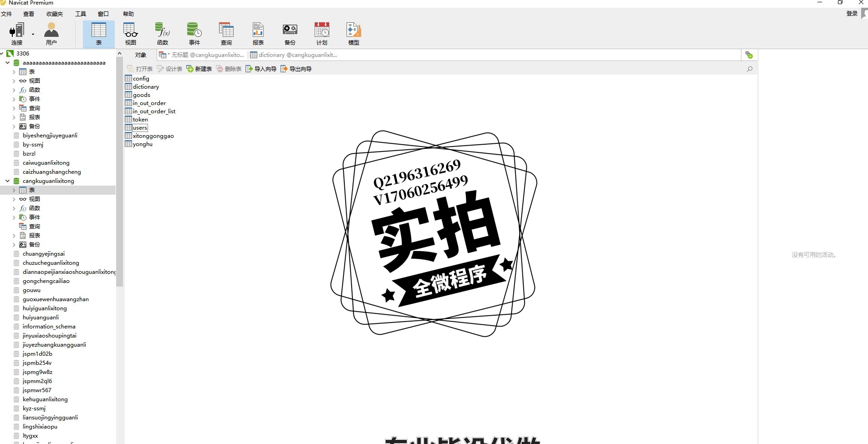Click the 删除表 button
This screenshot has height=444, width=868.
[x=229, y=69]
